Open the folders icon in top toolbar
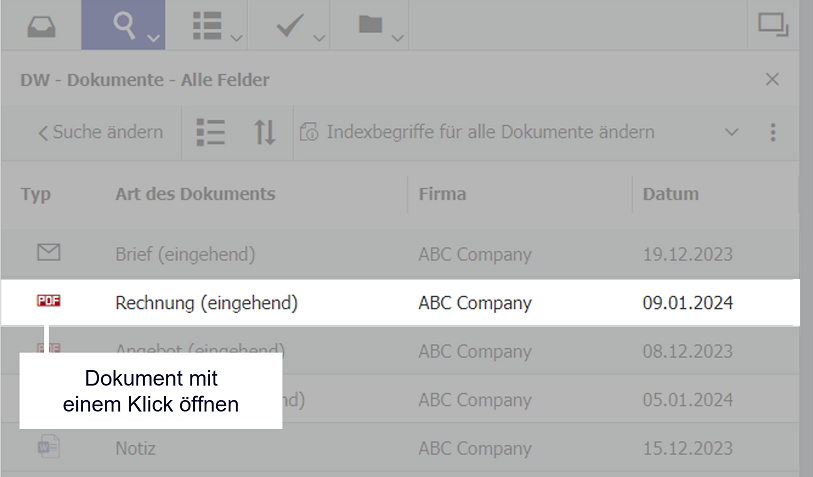 pos(371,26)
